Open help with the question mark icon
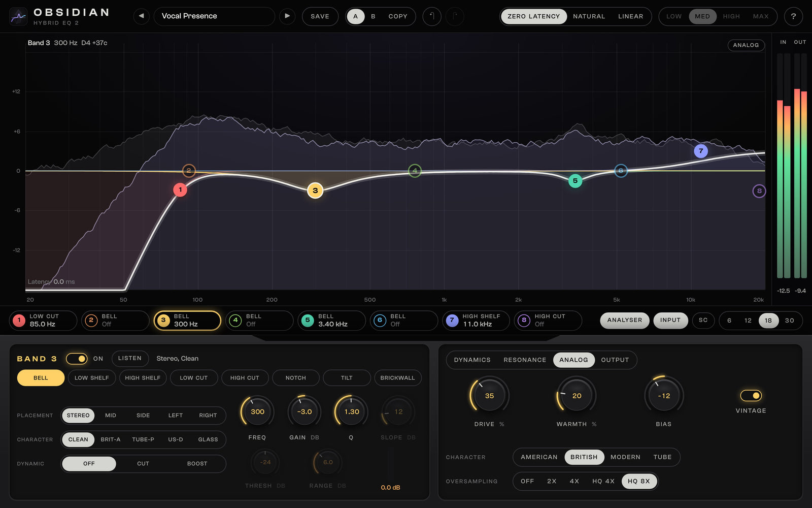Screen dimensions: 812x508 [793, 16]
